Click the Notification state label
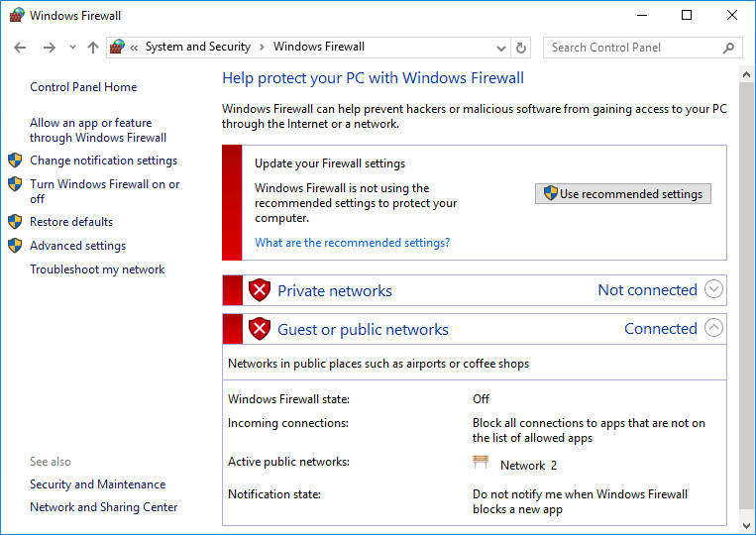This screenshot has width=756, height=535. [274, 494]
